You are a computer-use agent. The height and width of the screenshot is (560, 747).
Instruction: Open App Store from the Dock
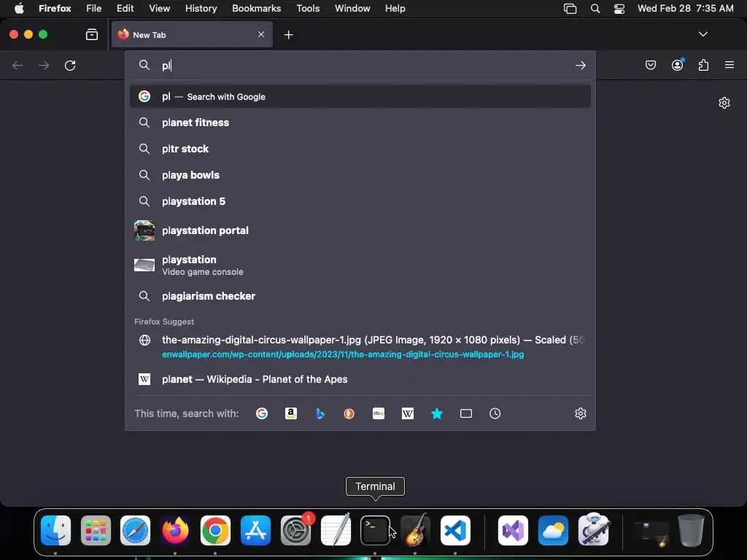click(255, 530)
